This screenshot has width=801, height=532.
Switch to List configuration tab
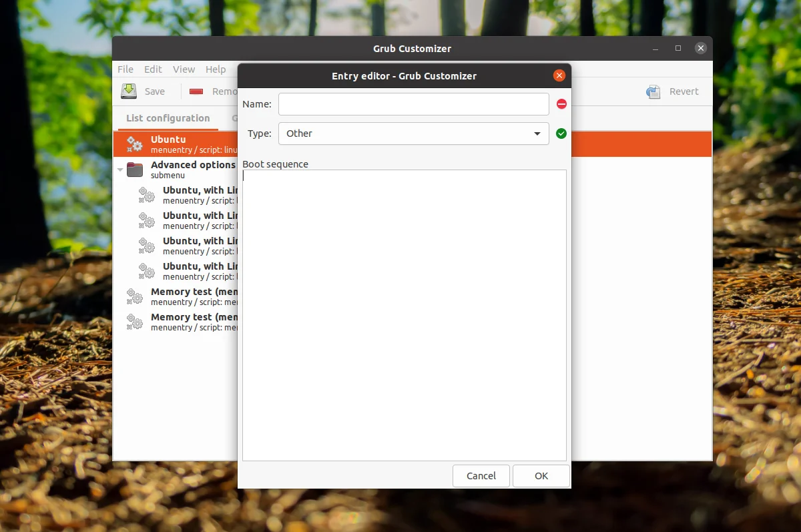coord(168,118)
